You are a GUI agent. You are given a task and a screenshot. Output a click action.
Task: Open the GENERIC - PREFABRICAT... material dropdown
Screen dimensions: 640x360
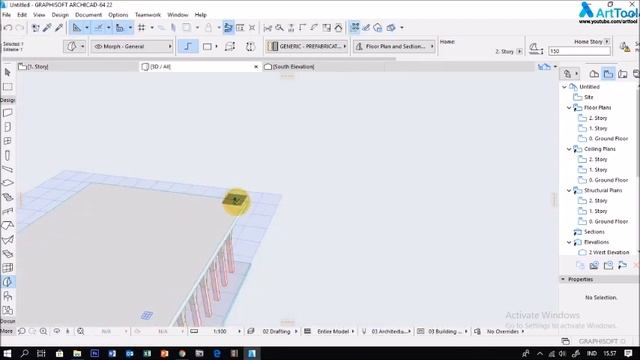[x=307, y=47]
